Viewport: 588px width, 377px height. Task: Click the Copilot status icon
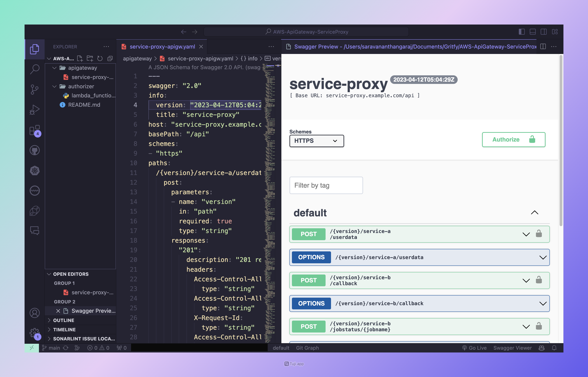(542, 348)
